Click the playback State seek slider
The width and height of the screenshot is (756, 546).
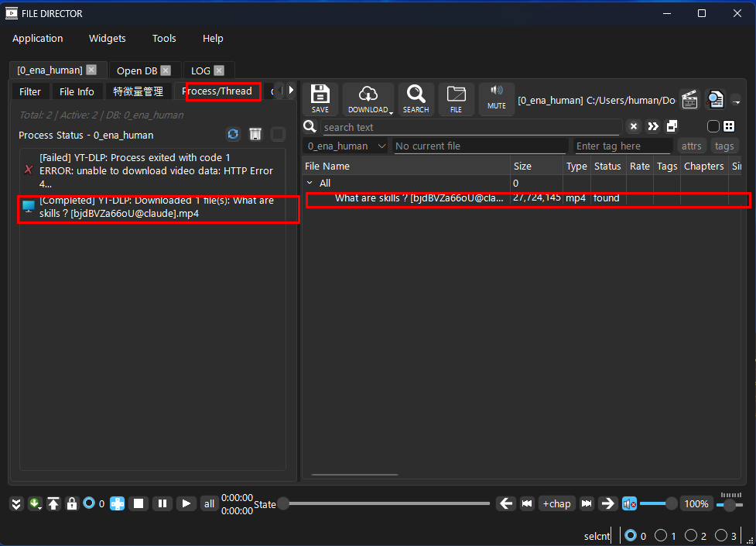click(385, 503)
